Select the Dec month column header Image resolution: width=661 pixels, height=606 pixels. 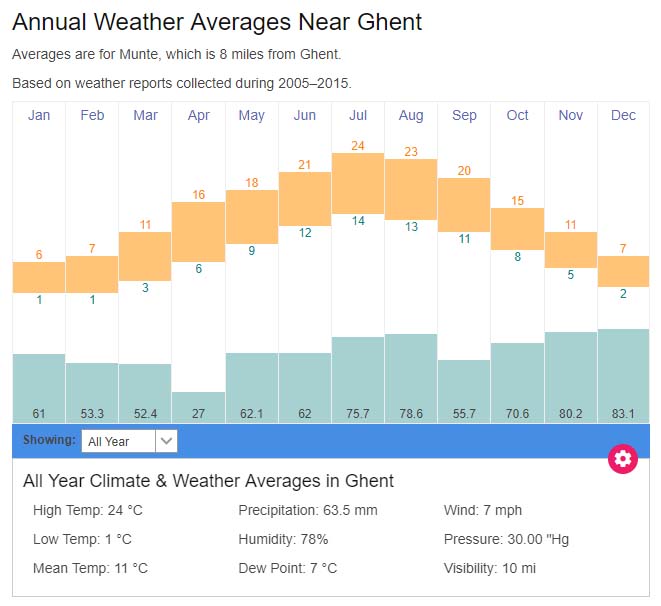point(623,116)
